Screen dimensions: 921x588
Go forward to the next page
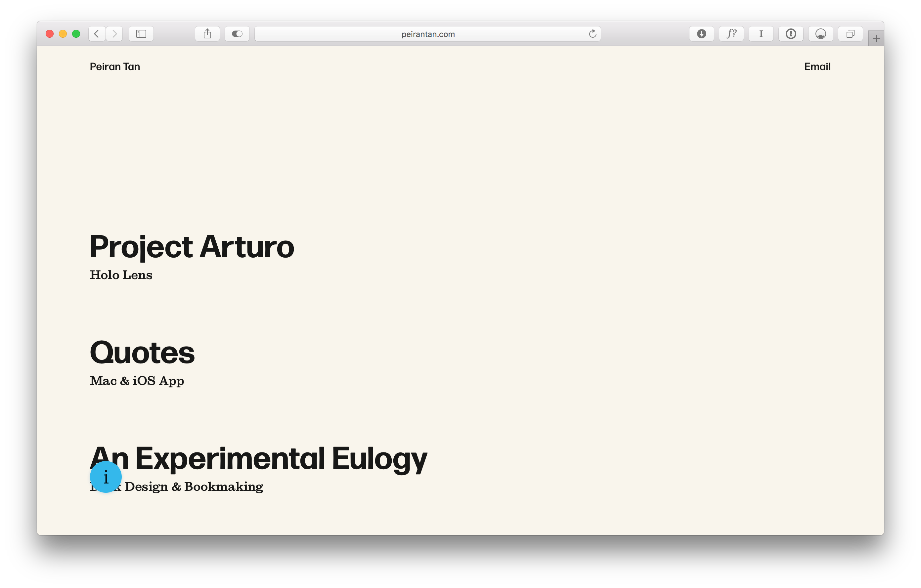pyautogui.click(x=114, y=34)
